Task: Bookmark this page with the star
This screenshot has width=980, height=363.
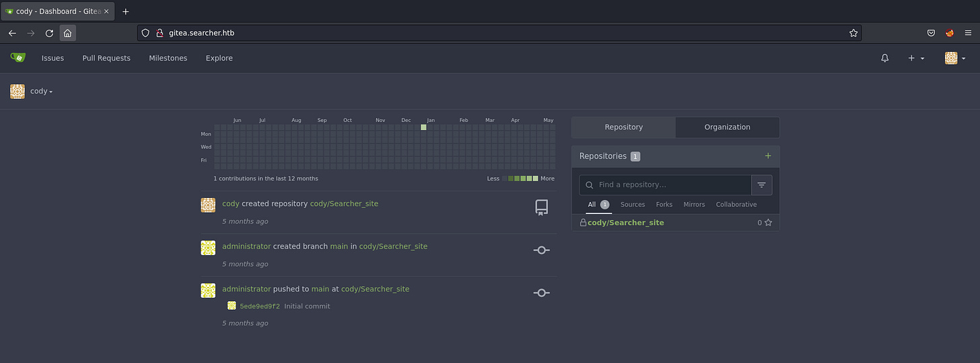Action: (x=853, y=33)
